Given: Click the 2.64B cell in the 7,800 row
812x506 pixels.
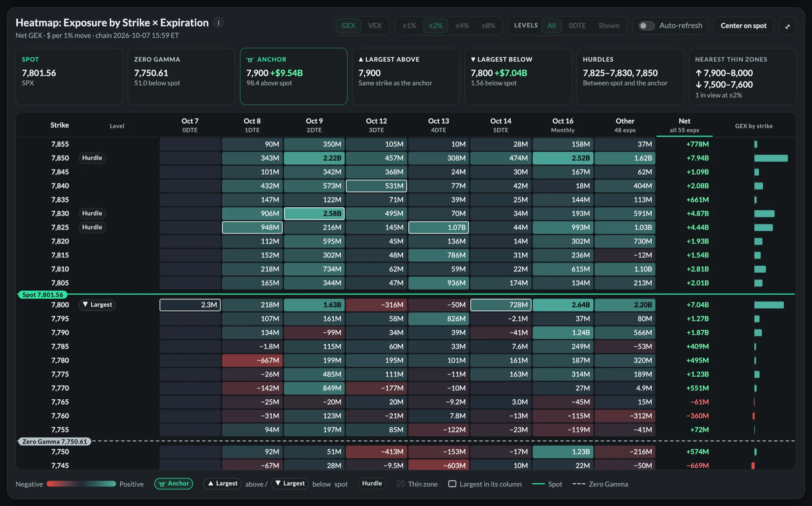Looking at the screenshot, I should [563, 305].
